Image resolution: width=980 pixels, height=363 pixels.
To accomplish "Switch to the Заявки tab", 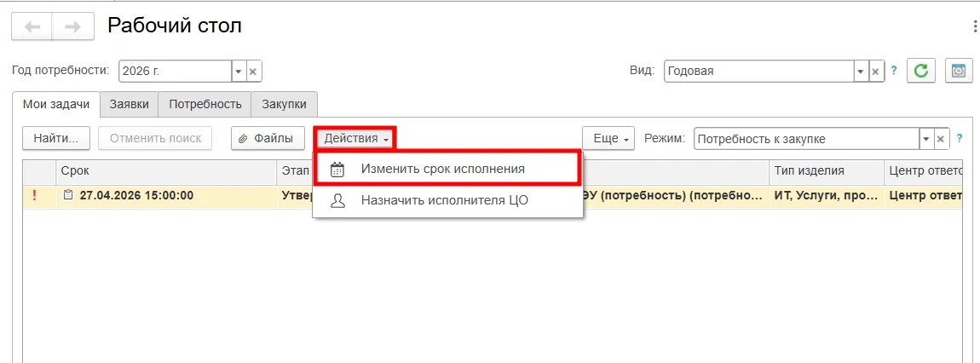I will click(130, 104).
